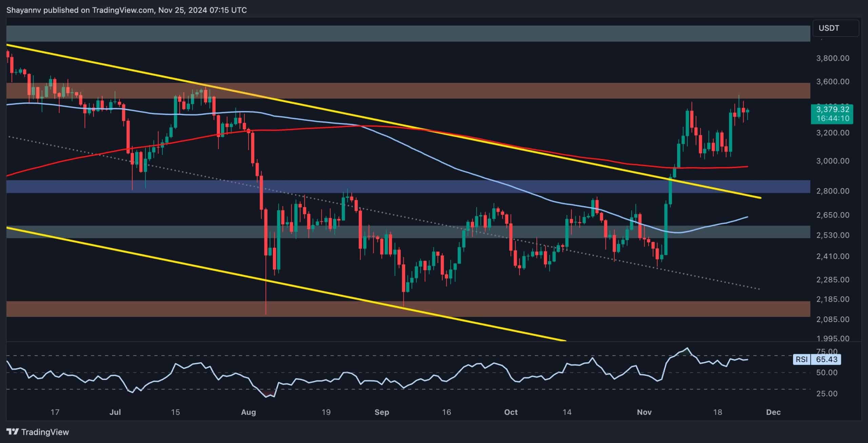Click the Jul date label on time axis
868x443 pixels.
(x=115, y=412)
